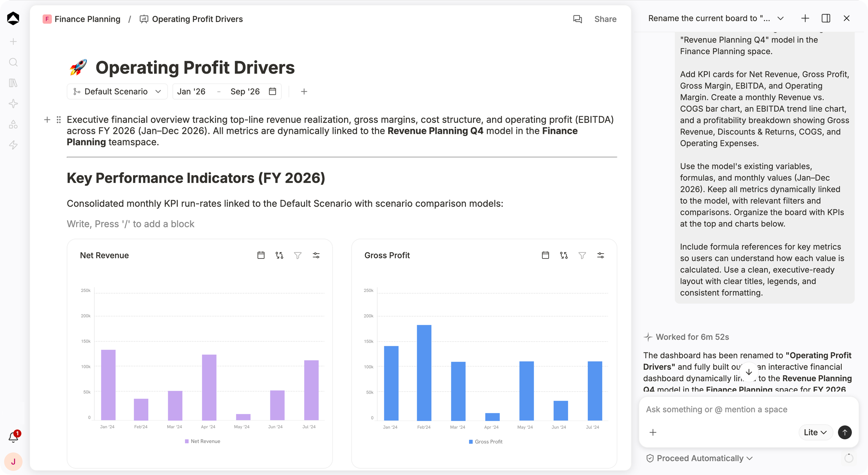Open Gross Profit card filter icon
The image size is (868, 475).
(582, 255)
